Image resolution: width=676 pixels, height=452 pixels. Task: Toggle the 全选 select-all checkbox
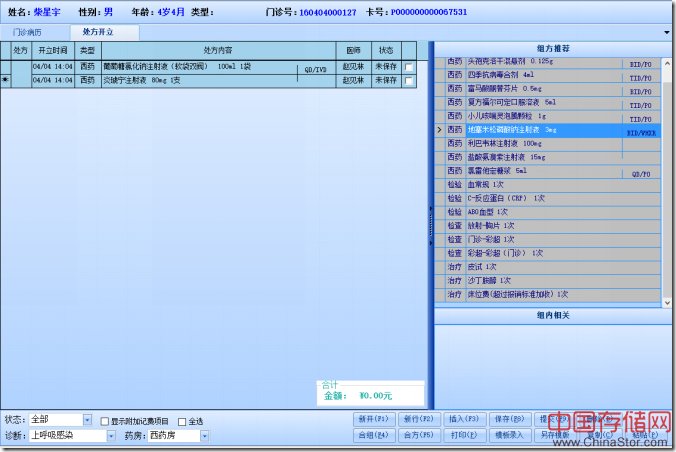point(181,421)
